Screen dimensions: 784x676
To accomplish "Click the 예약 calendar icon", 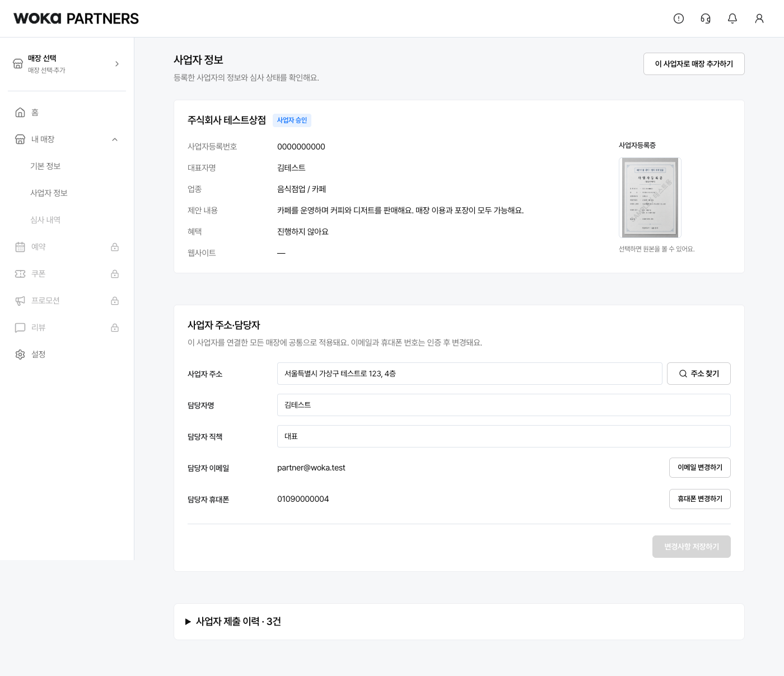I will point(20,247).
